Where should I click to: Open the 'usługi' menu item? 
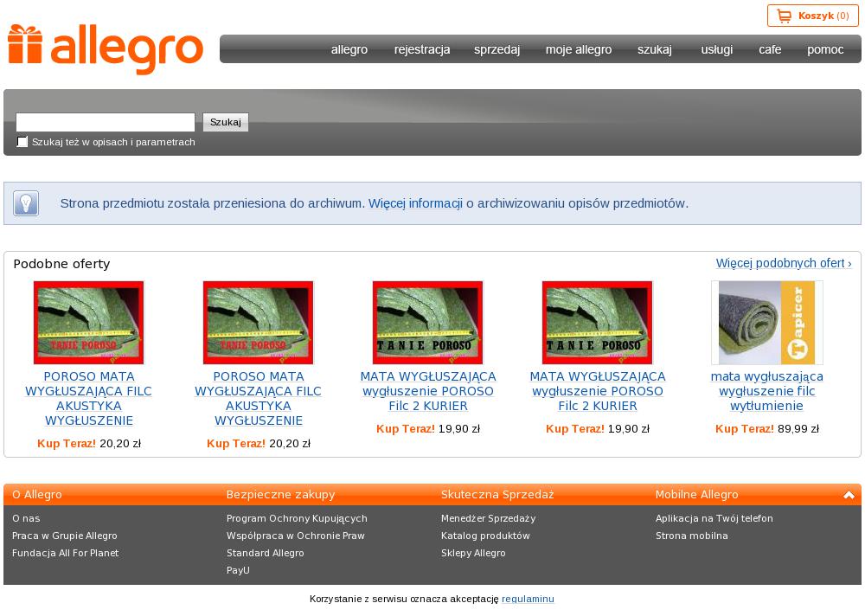click(716, 49)
